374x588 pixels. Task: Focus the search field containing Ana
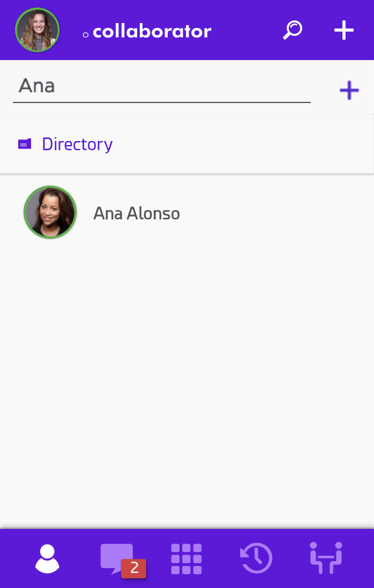[161, 86]
